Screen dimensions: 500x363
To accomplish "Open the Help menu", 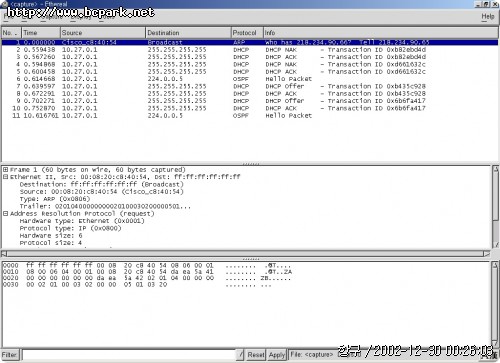I will click(x=488, y=16).
